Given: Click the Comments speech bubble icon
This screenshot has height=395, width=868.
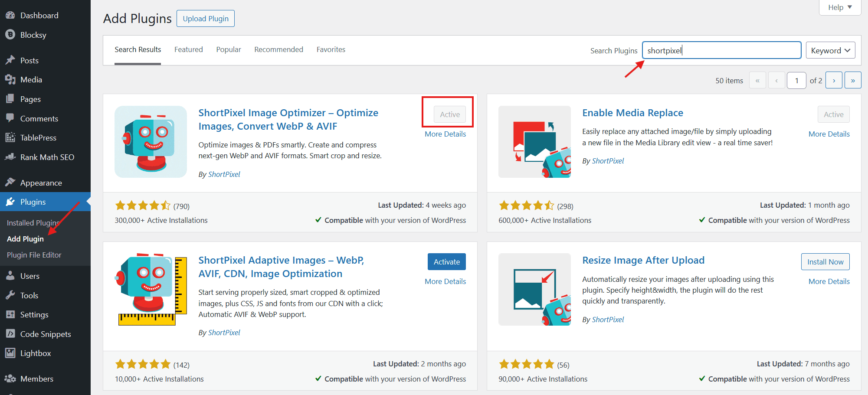Looking at the screenshot, I should 10,118.
